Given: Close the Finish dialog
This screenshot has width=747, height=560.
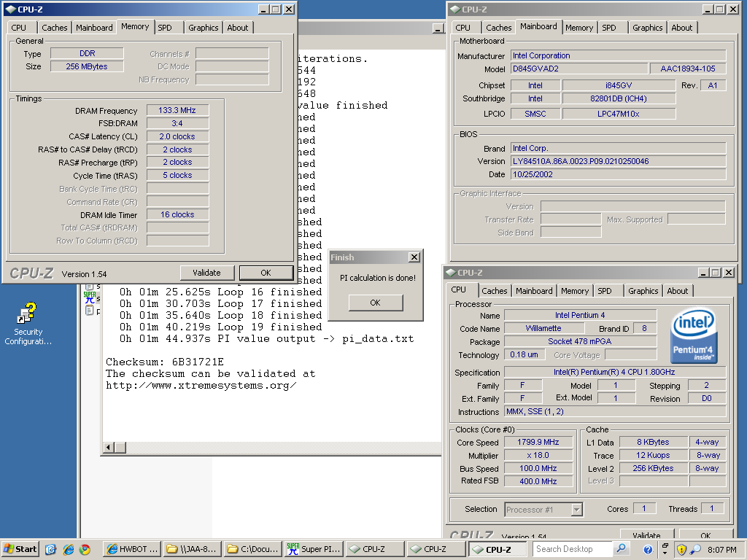Looking at the screenshot, I should click(414, 257).
